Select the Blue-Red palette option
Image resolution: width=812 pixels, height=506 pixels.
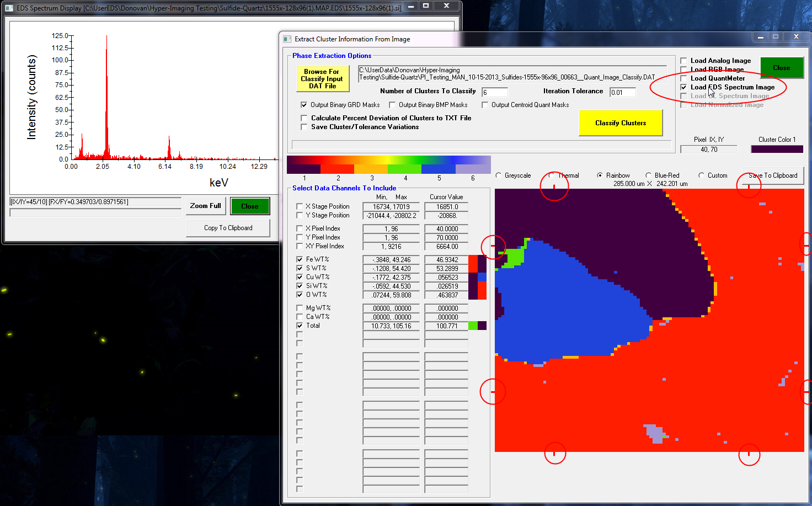(x=649, y=175)
